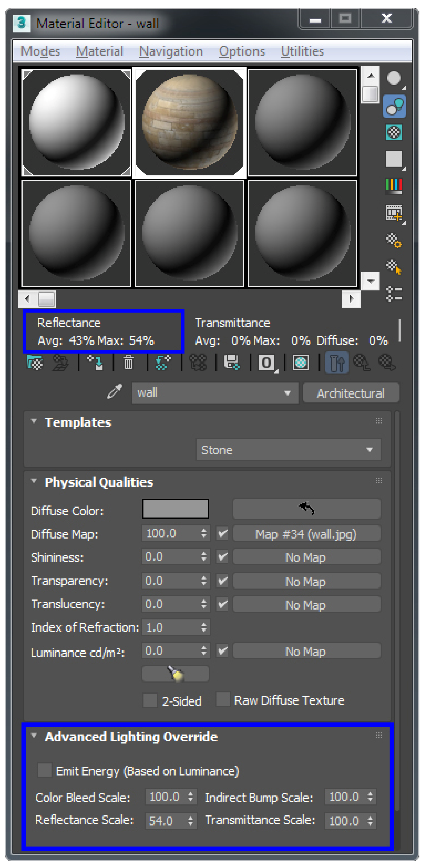Click the Architectural material type button

[351, 393]
